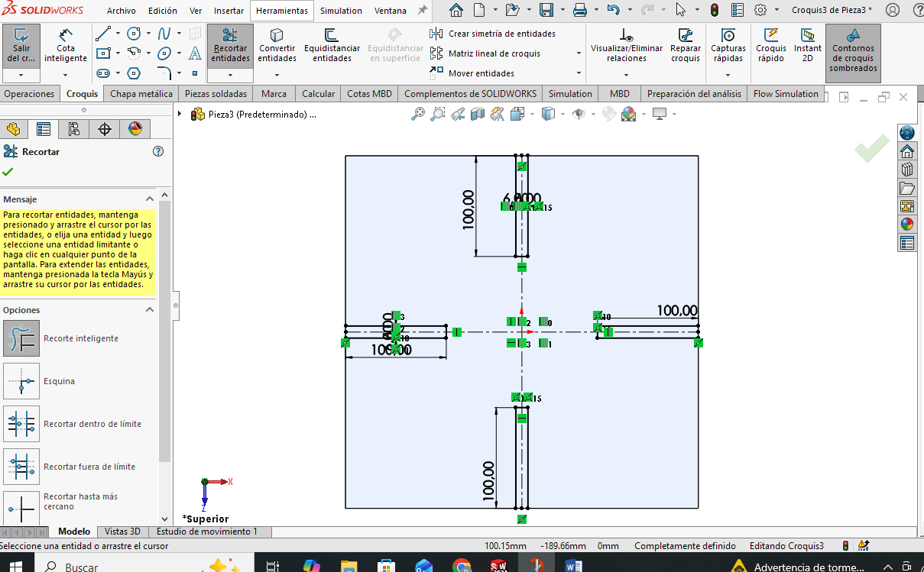Click Convertir entidades tool

tap(277, 46)
